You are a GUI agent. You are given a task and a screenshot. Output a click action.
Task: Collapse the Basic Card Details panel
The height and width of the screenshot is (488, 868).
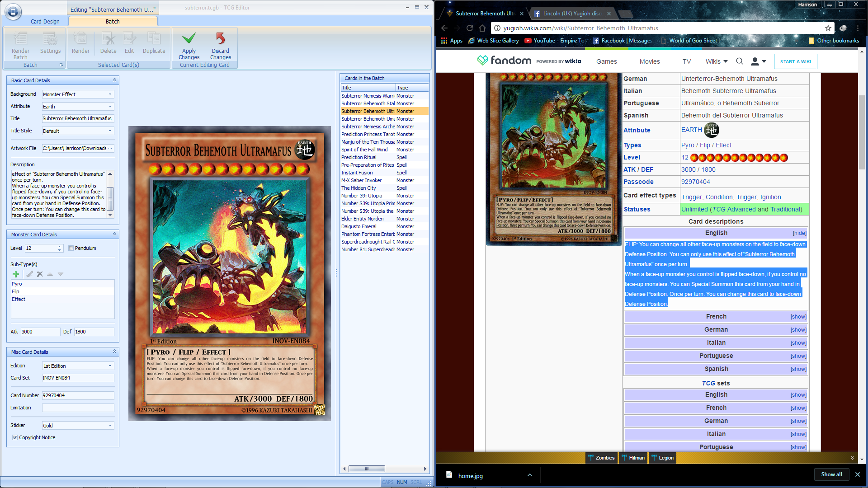114,80
